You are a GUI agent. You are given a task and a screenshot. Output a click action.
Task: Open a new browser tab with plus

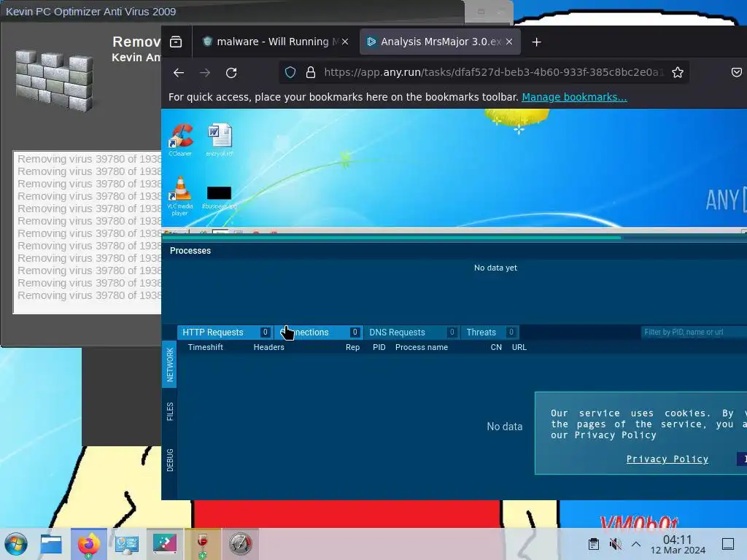pos(536,42)
